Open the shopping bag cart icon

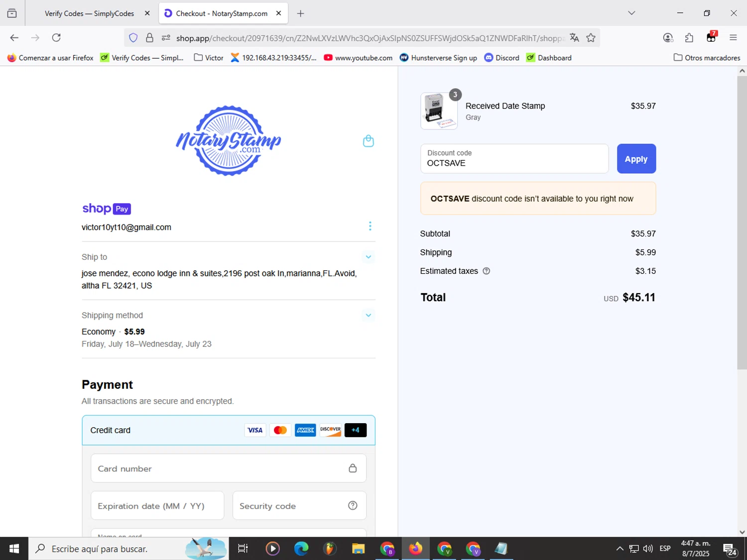coord(369,141)
